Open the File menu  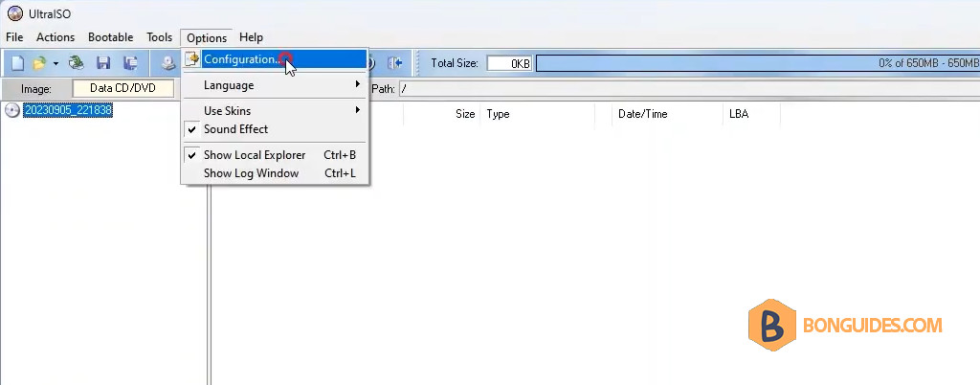coord(14,37)
